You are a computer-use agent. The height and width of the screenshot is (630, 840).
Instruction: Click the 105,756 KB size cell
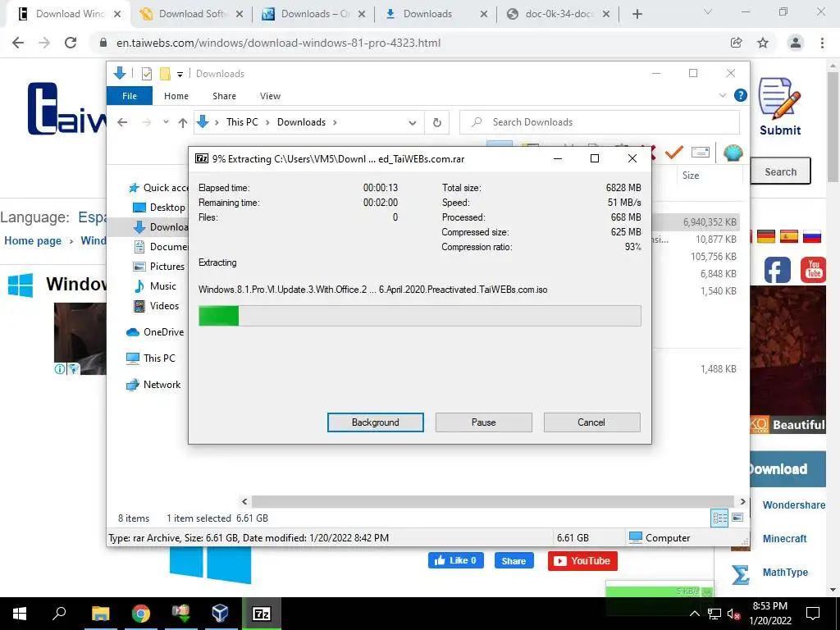coord(713,257)
